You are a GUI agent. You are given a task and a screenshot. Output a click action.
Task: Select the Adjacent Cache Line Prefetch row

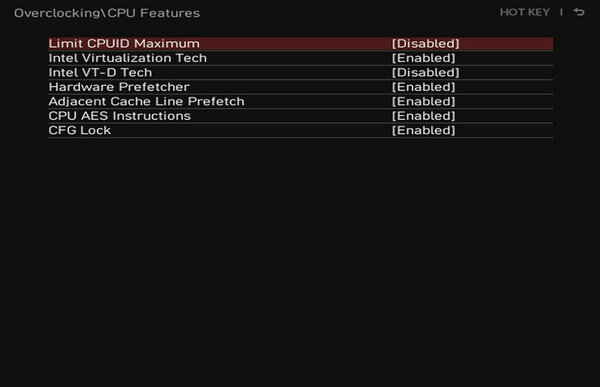pyautogui.click(x=300, y=102)
